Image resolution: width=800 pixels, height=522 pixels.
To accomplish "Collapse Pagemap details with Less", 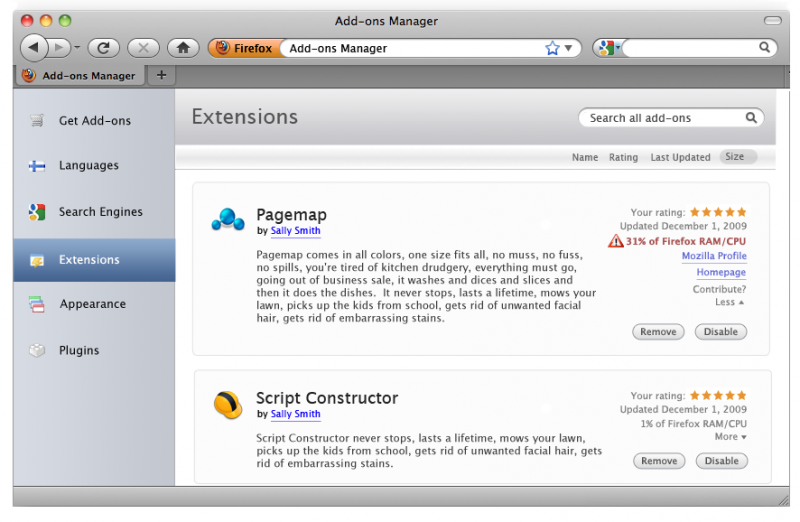I will [729, 302].
